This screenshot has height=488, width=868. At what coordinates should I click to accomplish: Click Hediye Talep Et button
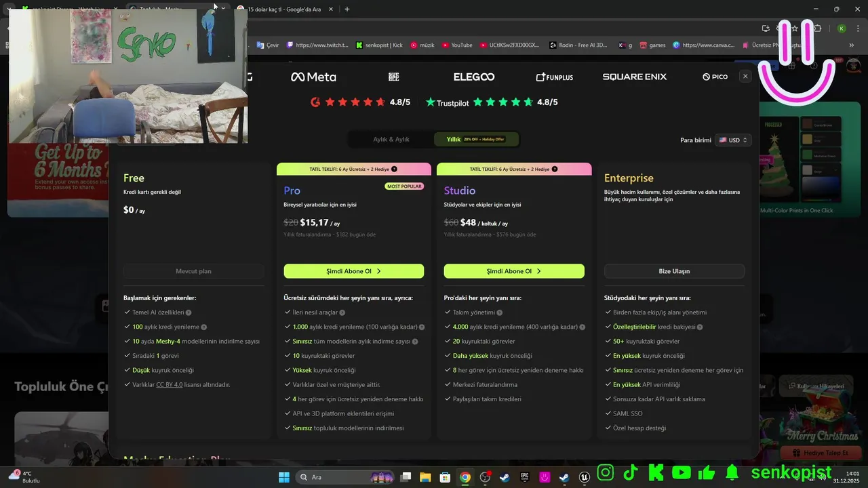coord(820,453)
